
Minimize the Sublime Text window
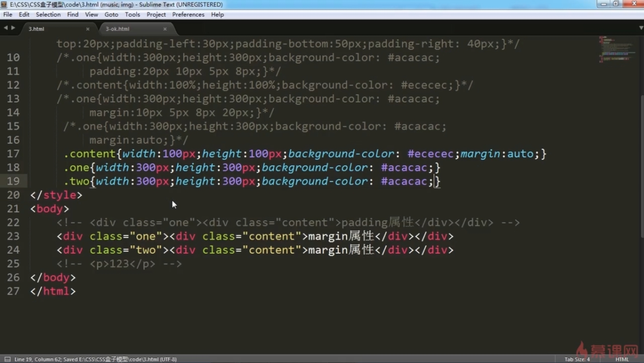coord(604,4)
